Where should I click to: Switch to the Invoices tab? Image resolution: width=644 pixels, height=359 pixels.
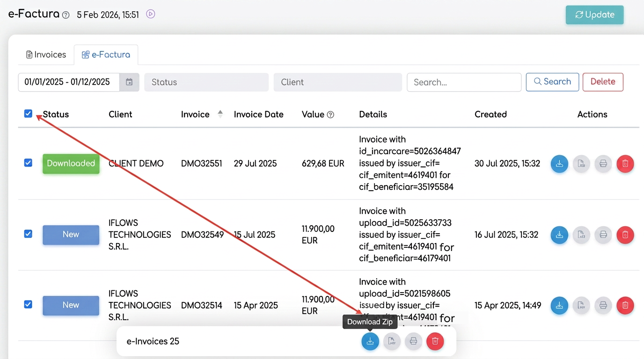tap(46, 55)
